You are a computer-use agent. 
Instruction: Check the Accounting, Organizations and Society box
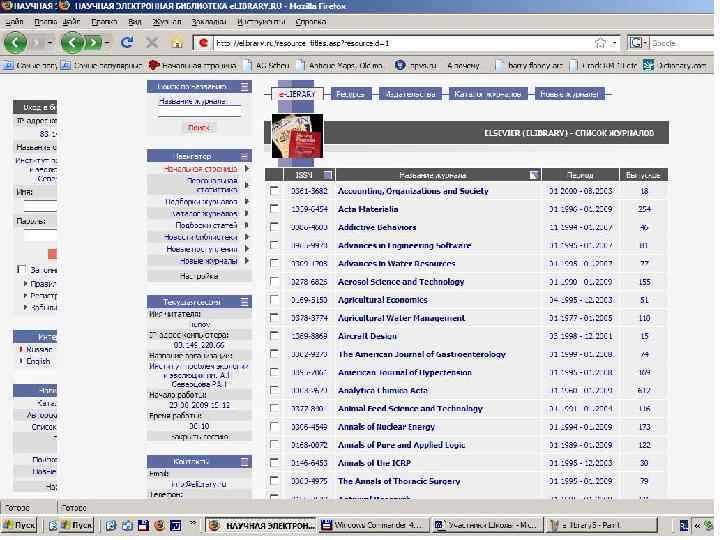coord(274,191)
